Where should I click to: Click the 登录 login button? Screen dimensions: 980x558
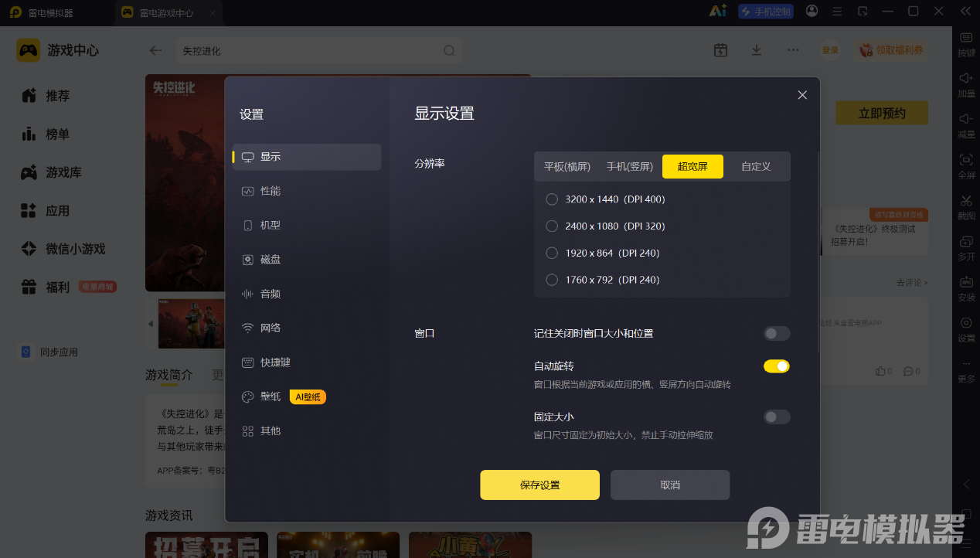830,50
